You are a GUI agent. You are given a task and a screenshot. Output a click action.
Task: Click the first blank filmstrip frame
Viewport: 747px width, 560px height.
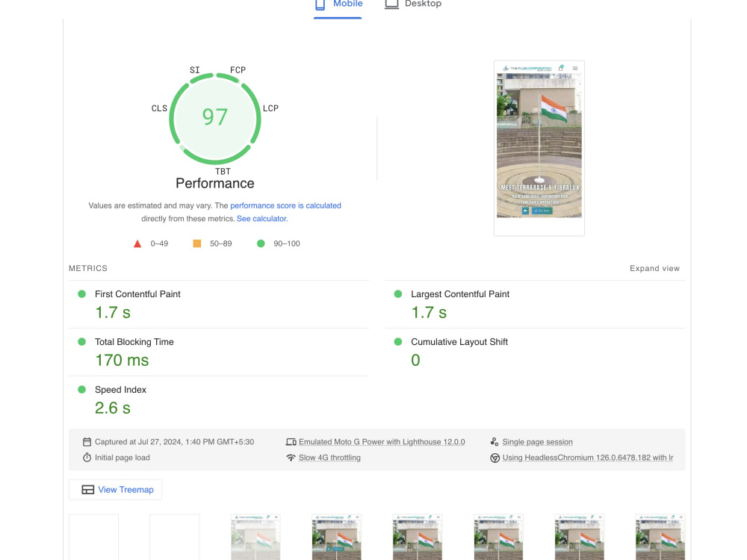point(93,537)
